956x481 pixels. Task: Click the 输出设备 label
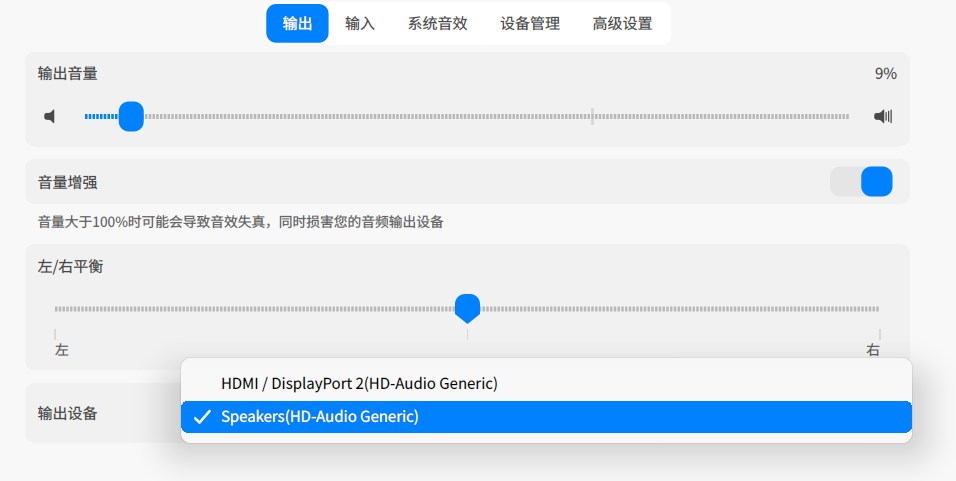pos(68,413)
